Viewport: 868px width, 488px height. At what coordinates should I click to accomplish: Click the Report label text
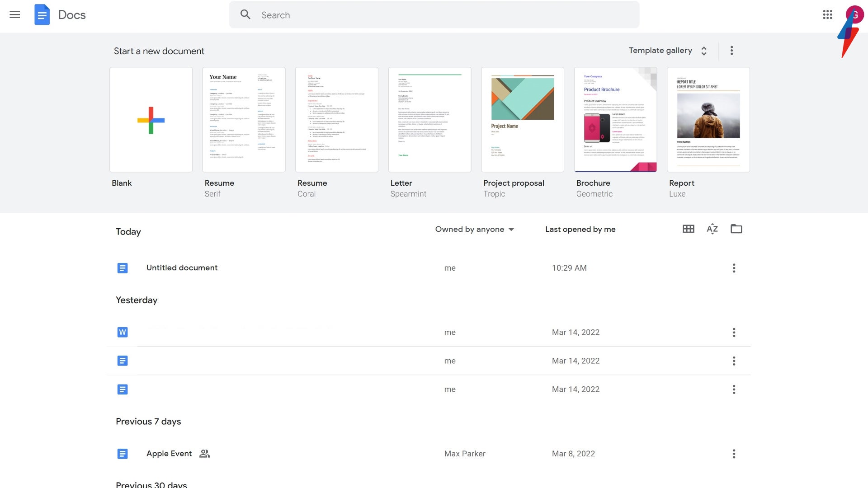pos(682,183)
